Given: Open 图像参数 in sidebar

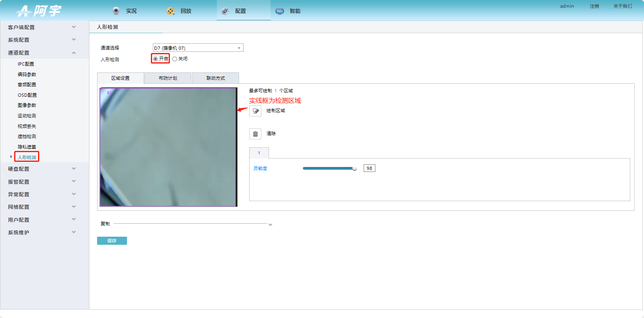Looking at the screenshot, I should click(x=27, y=105).
